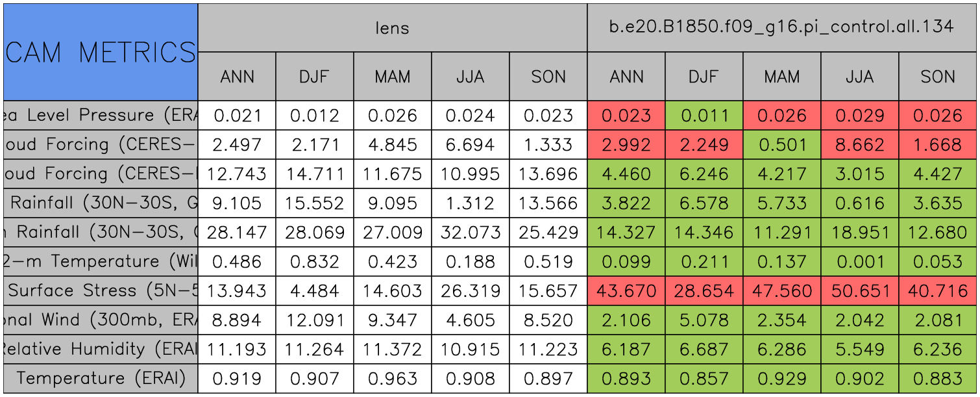This screenshot has height=397, width=980.
Task: Click the DJF header under pi_control
Action: click(704, 77)
